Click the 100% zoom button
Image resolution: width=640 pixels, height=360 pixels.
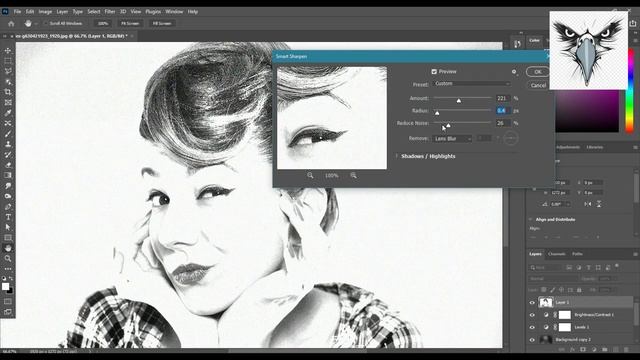(x=103, y=24)
